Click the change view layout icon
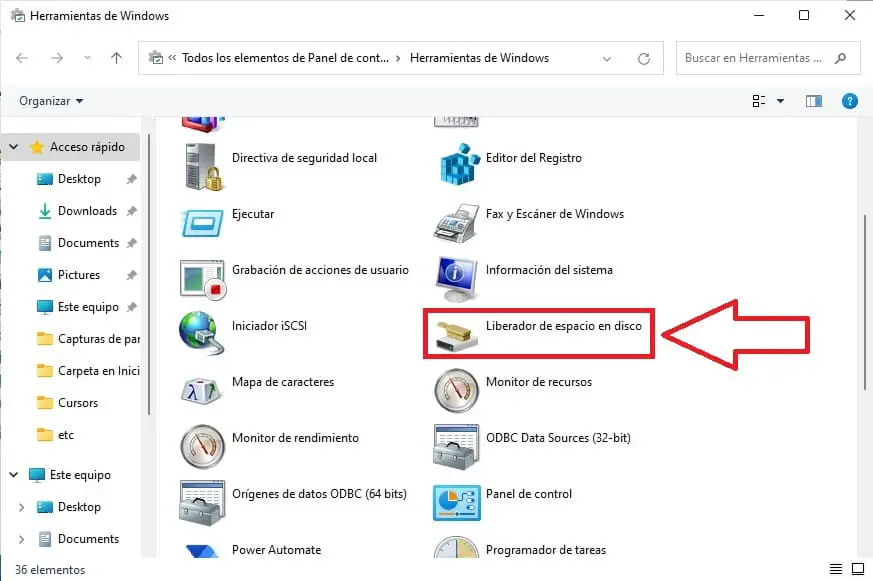873x581 pixels. tap(758, 101)
